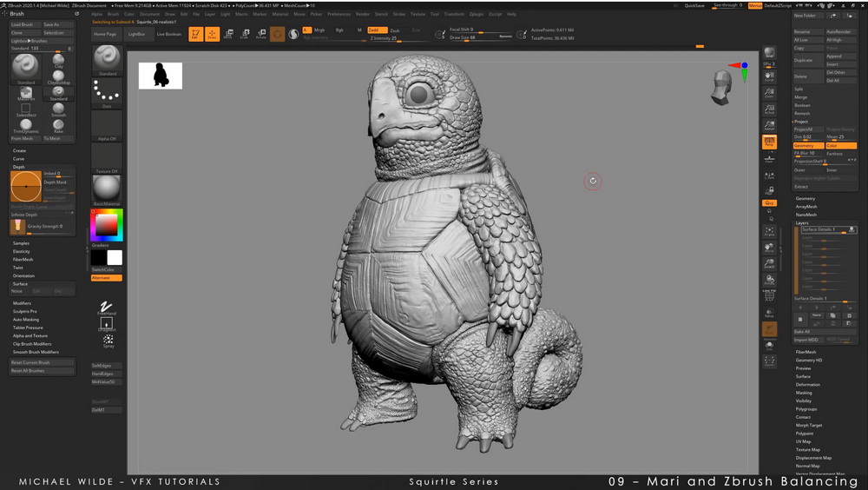Open the Preferences menu
The width and height of the screenshot is (868, 490).
click(339, 14)
